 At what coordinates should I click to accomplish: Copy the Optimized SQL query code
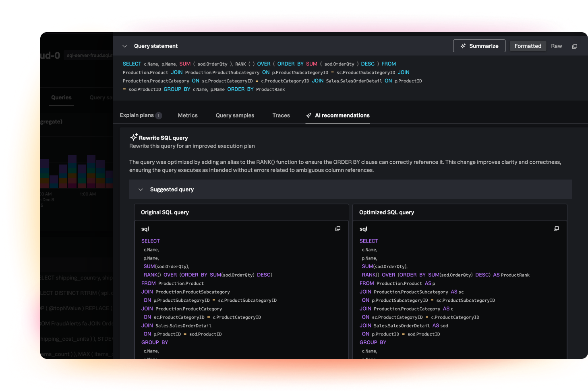pos(556,228)
